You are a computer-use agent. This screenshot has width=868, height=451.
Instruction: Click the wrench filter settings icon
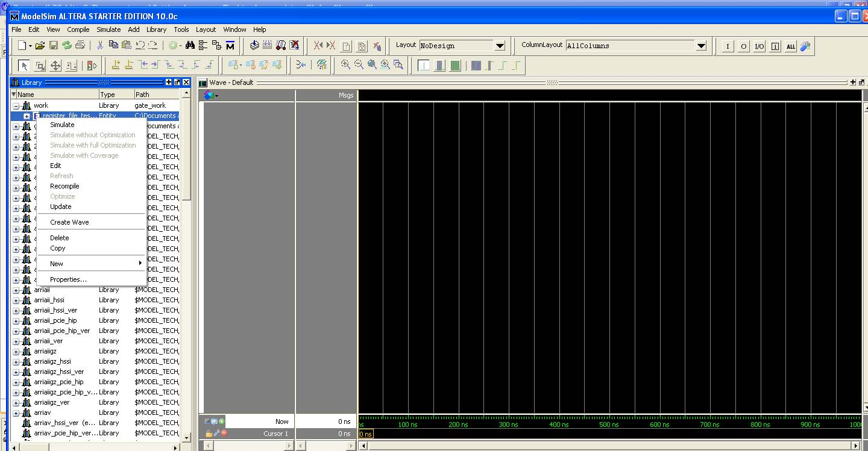(805, 46)
